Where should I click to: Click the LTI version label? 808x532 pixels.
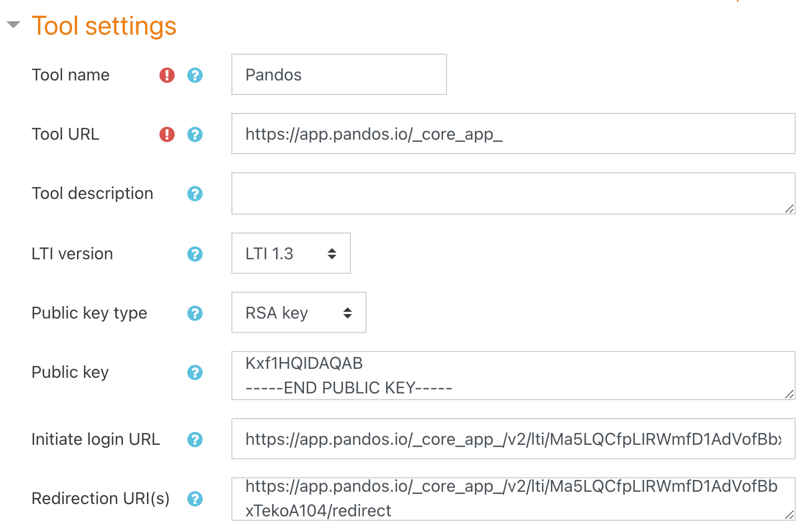[x=72, y=254]
